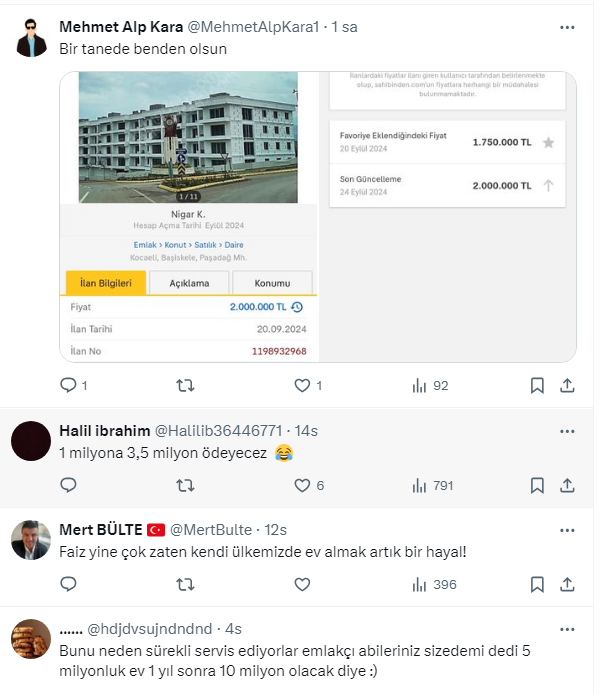Open Halil ibrahim's profile avatar
Viewport: 615px width, 693px height.
point(31,441)
